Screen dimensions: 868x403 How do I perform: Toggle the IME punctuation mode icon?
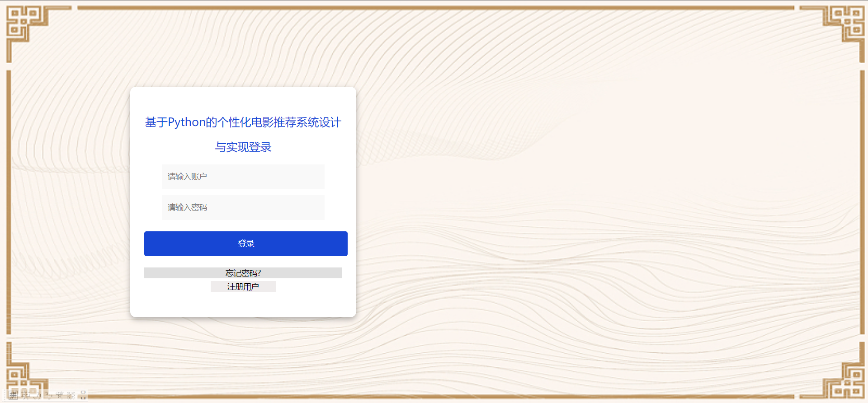pyautogui.click(x=48, y=395)
